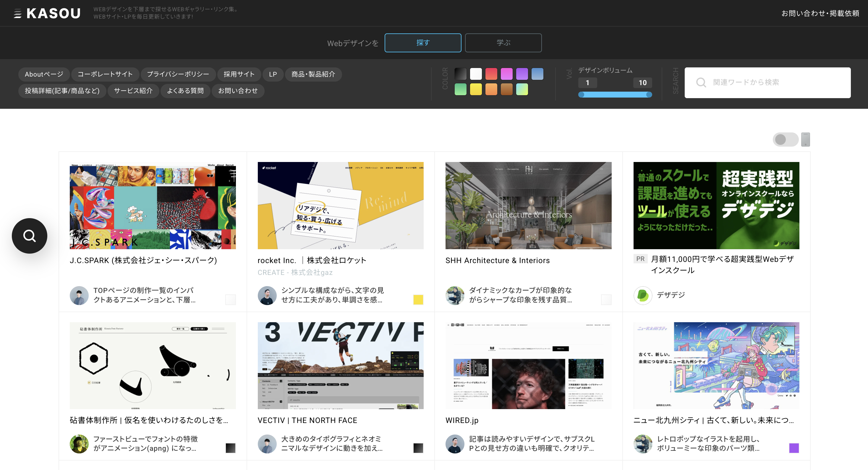Filter by LP tag

point(273,74)
